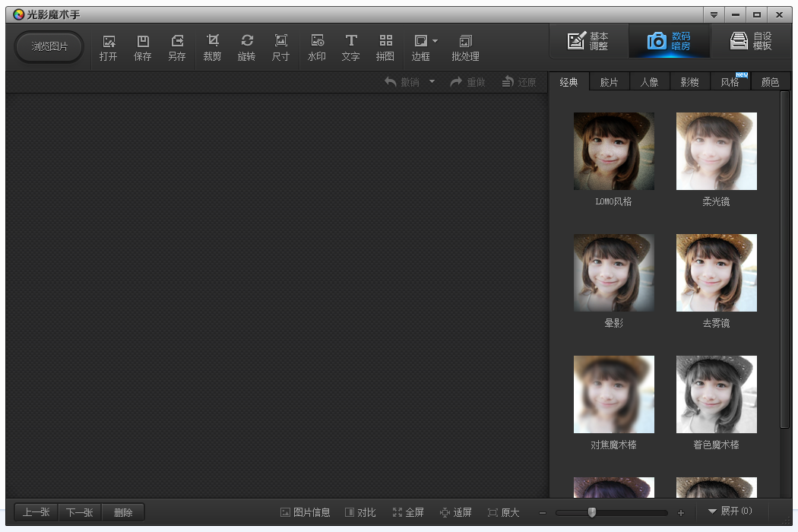
Task: Open the 批处理 (Batch process) tool
Action: point(465,47)
